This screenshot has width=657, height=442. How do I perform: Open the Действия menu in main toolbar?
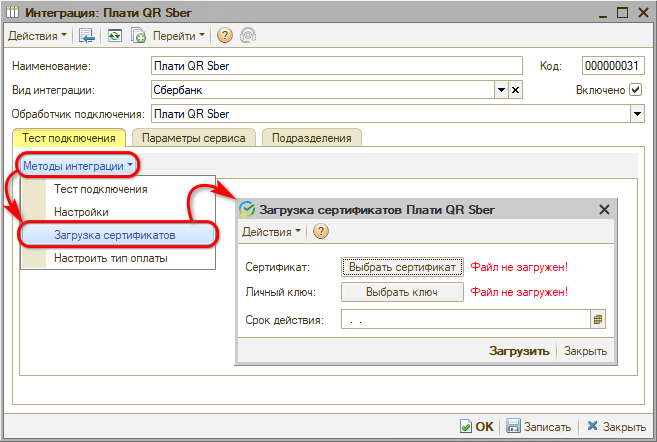point(37,36)
